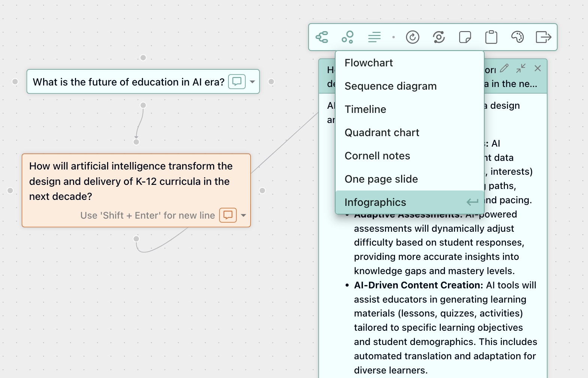Edit the answer card with the pencil icon

click(x=504, y=68)
